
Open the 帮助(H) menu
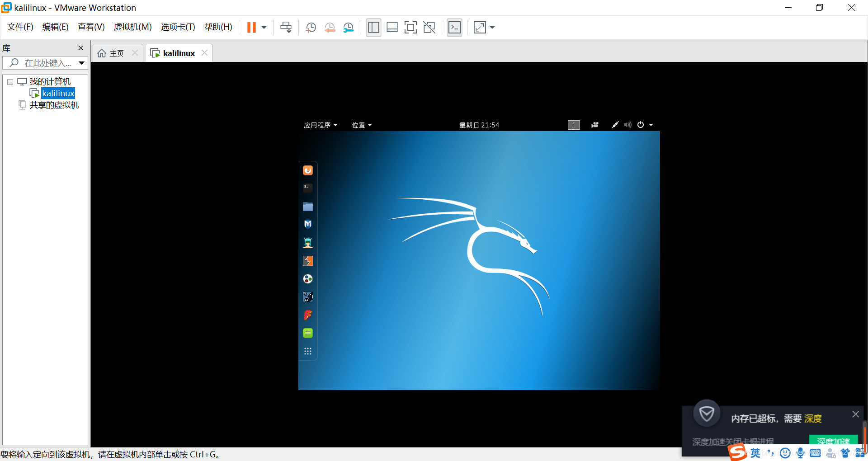[x=218, y=27]
